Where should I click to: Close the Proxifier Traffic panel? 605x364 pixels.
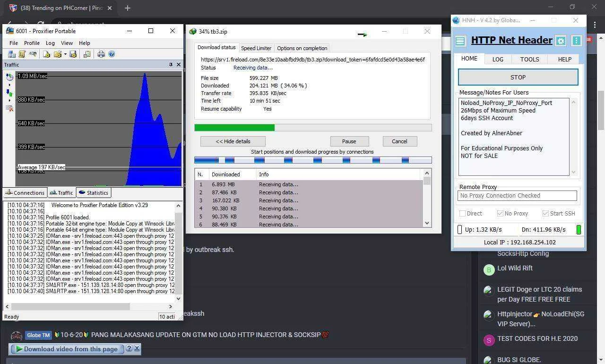click(x=179, y=65)
